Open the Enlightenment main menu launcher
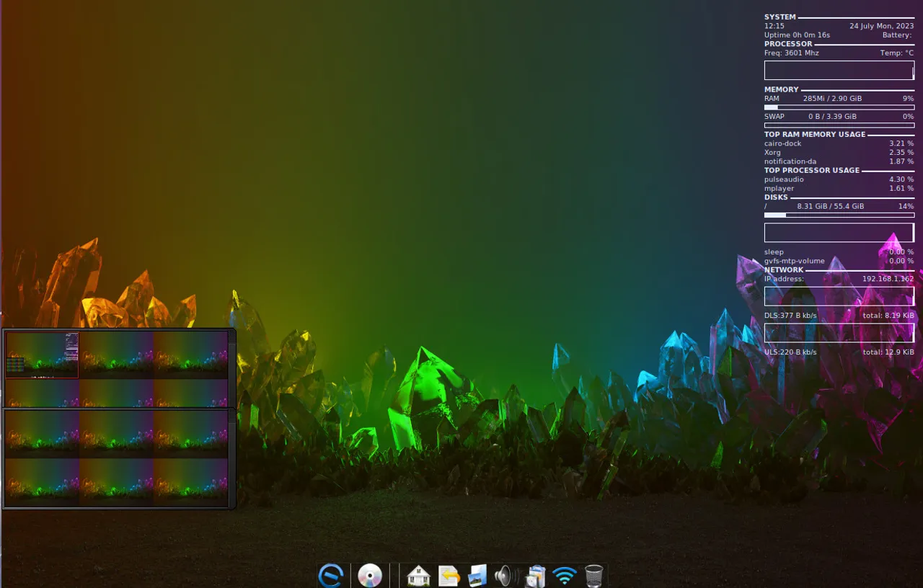This screenshot has height=588, width=923. click(331, 576)
